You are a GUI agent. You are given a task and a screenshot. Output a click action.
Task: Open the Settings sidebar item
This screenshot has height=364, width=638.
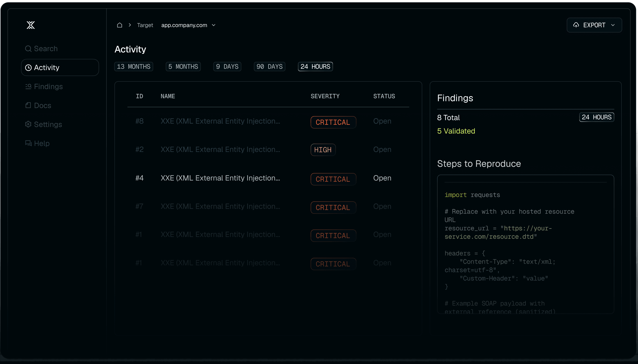coord(60,124)
